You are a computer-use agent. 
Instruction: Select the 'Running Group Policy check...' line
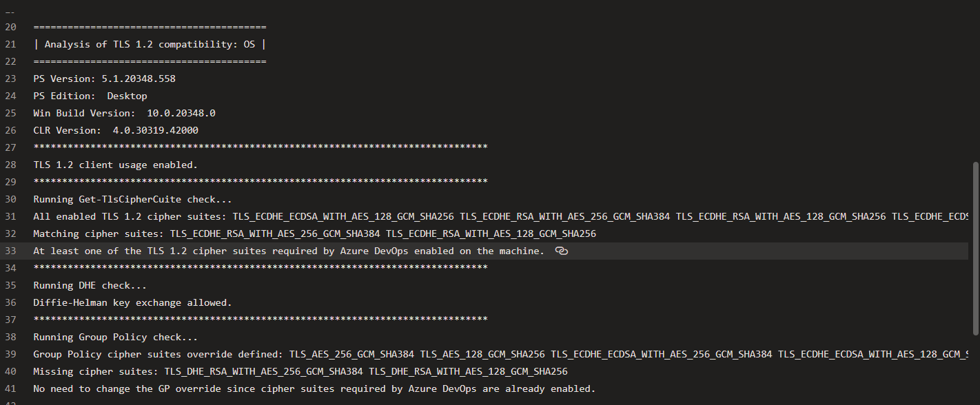[116, 337]
